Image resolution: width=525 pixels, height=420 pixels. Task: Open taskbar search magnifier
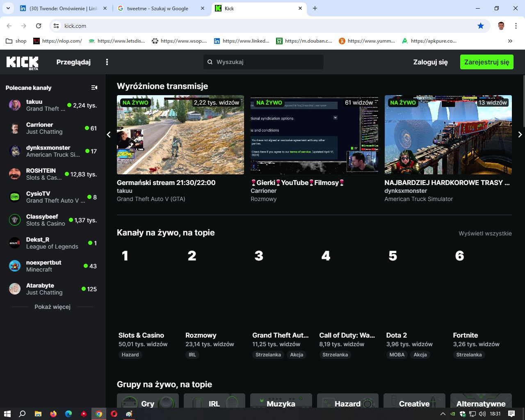[x=23, y=414]
